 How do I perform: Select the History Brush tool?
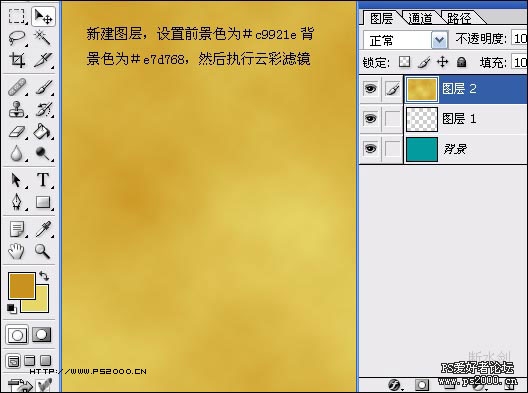[x=43, y=109]
